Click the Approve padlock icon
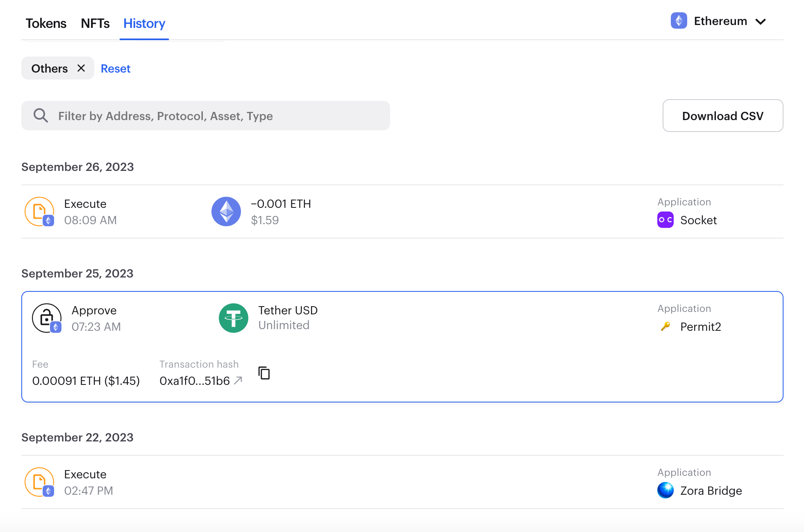Image resolution: width=804 pixels, height=532 pixels. [x=46, y=318]
